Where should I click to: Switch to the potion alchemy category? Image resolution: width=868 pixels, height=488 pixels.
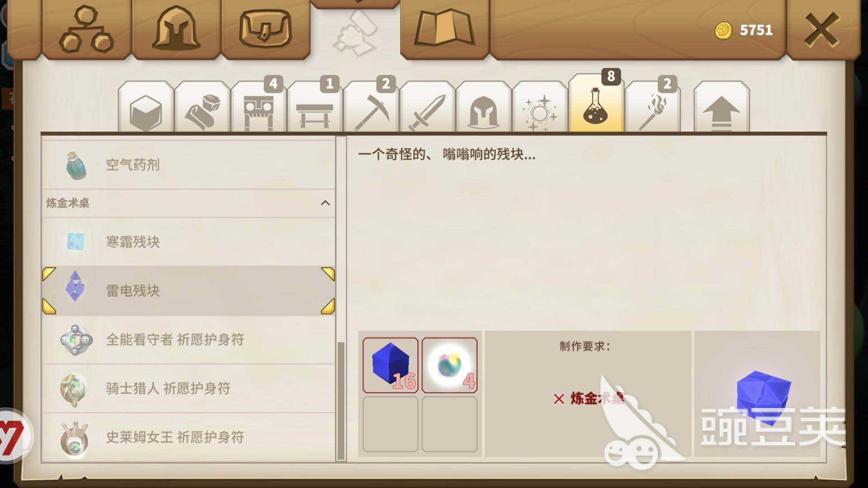coord(596,104)
